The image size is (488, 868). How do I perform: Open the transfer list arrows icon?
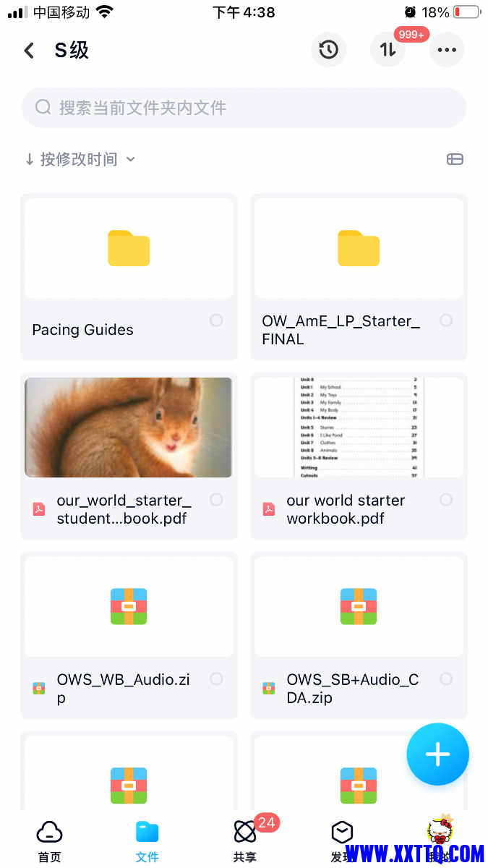tap(388, 50)
